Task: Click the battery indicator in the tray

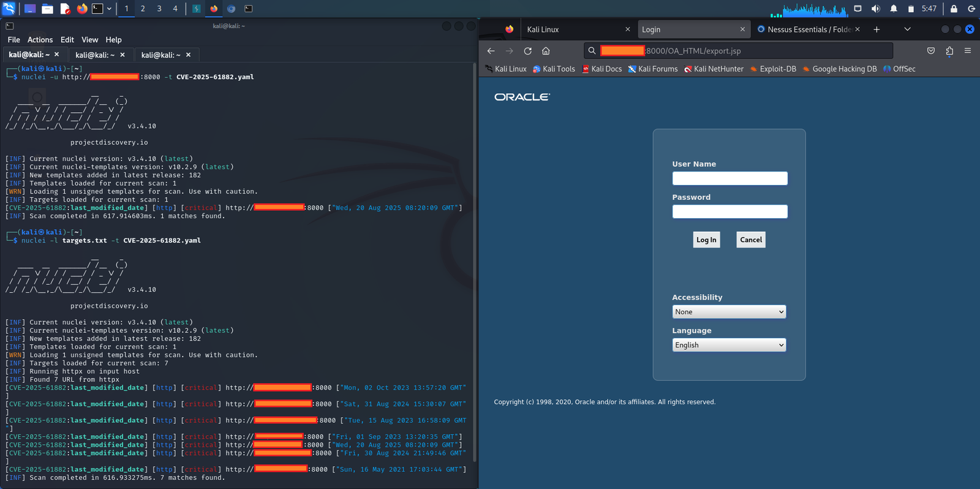Action: pos(911,9)
